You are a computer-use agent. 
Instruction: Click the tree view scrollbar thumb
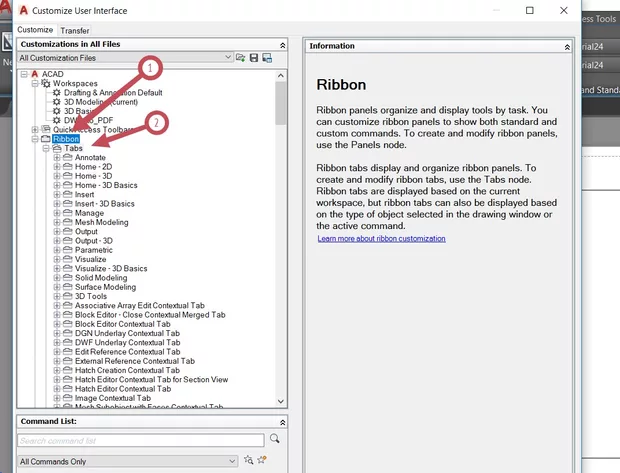pyautogui.click(x=281, y=103)
